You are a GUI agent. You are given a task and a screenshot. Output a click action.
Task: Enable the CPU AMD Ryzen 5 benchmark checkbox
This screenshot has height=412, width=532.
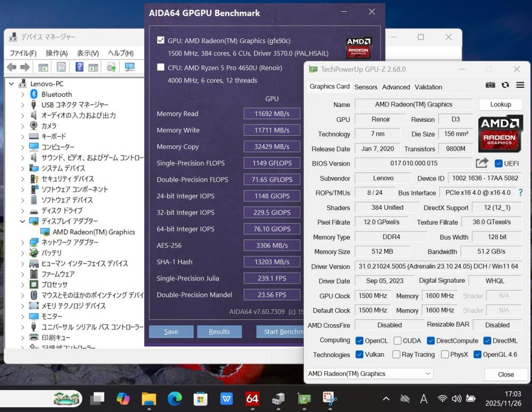(161, 68)
